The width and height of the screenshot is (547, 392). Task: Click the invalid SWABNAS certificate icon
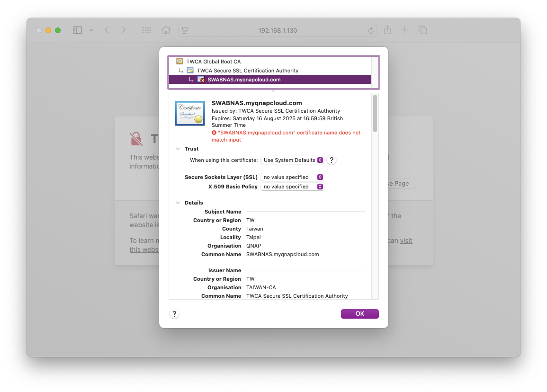coord(201,80)
